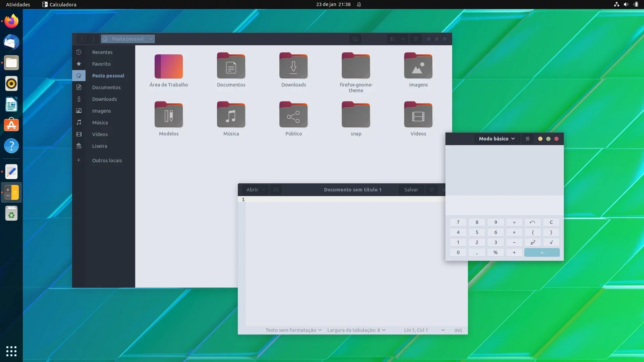Toggle list view in file manager

pos(393,39)
